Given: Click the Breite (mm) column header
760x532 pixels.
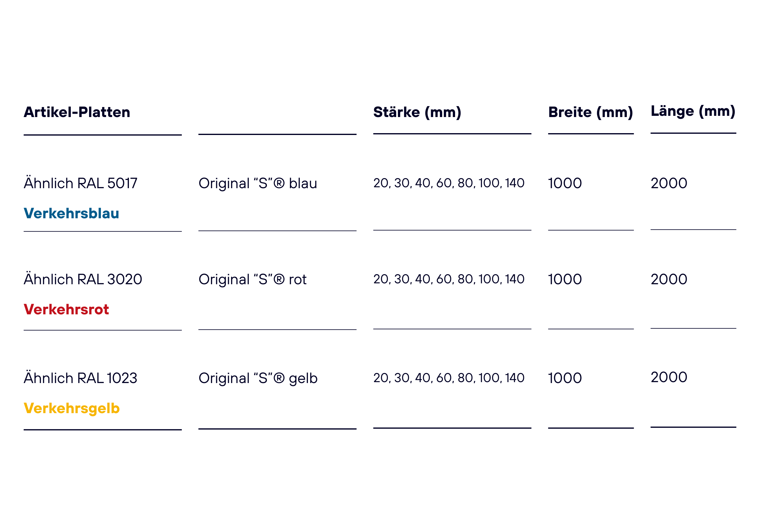Looking at the screenshot, I should [591, 112].
